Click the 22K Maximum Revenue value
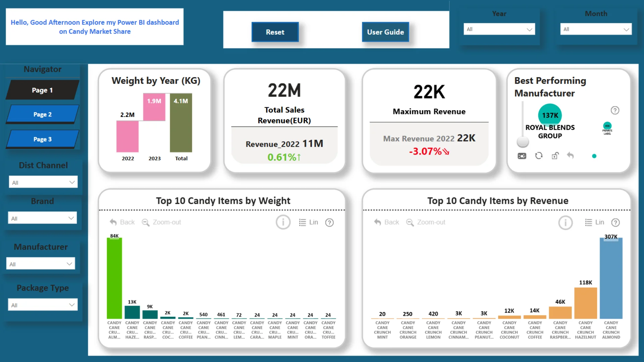 tap(429, 92)
